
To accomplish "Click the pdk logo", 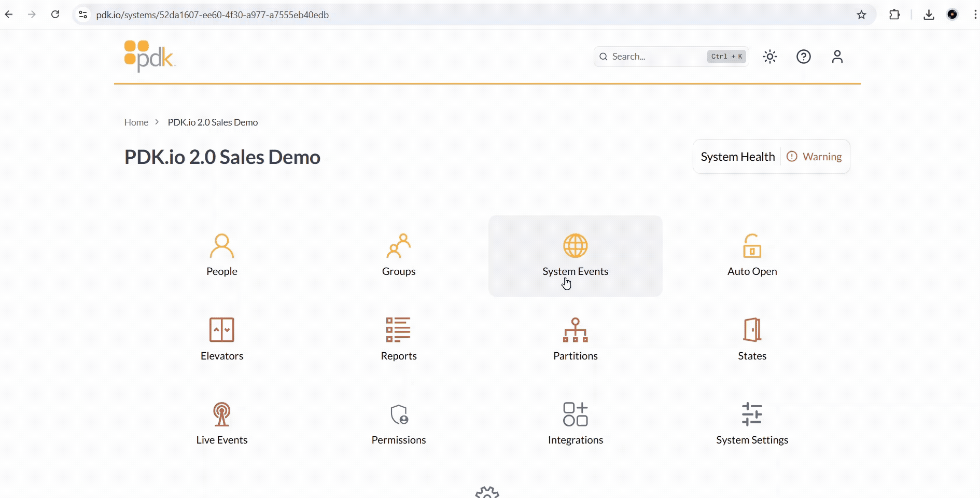I will click(150, 56).
